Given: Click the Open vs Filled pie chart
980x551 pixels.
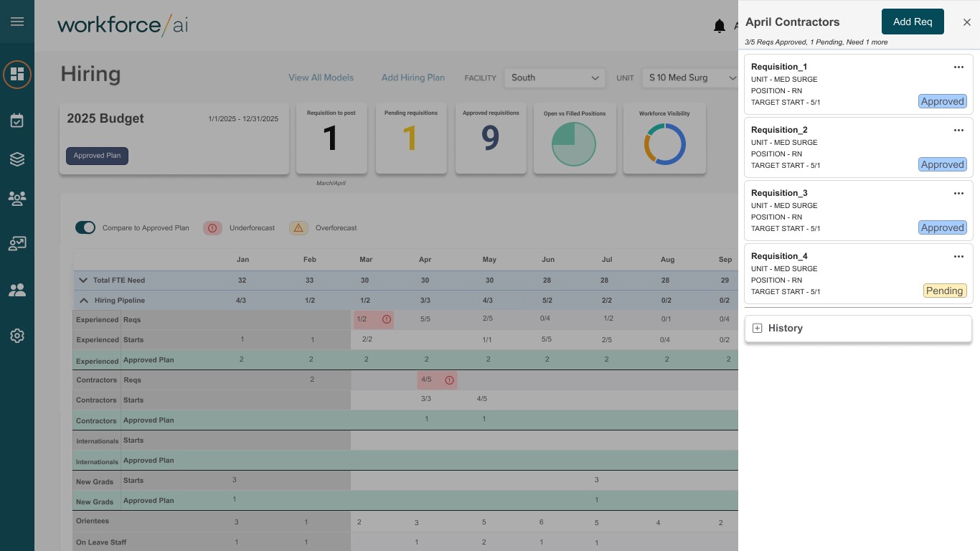Looking at the screenshot, I should pos(574,144).
